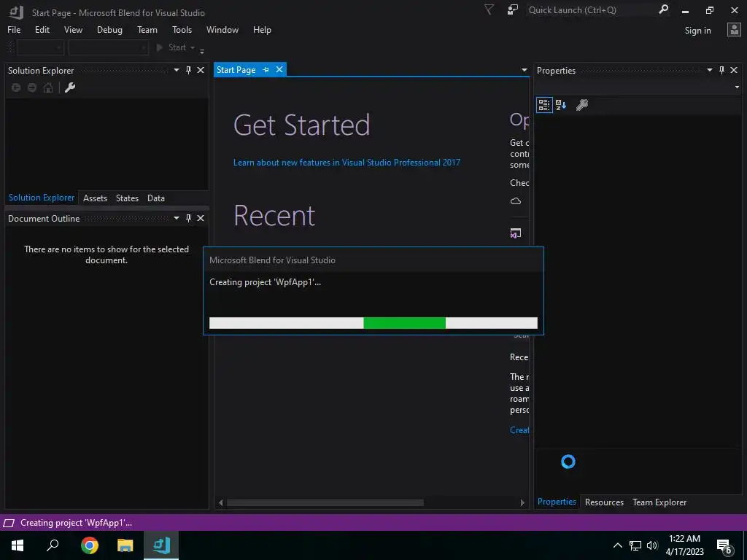Click the Start Page horizontal scrollbar thumb
Image resolution: width=747 pixels, height=560 pixels.
[x=325, y=503]
